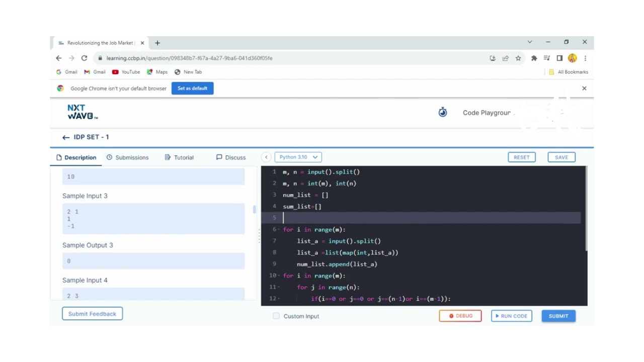This screenshot has width=644, height=362.
Task: Collapse the for loop on line 10
Action: [x=279, y=276]
